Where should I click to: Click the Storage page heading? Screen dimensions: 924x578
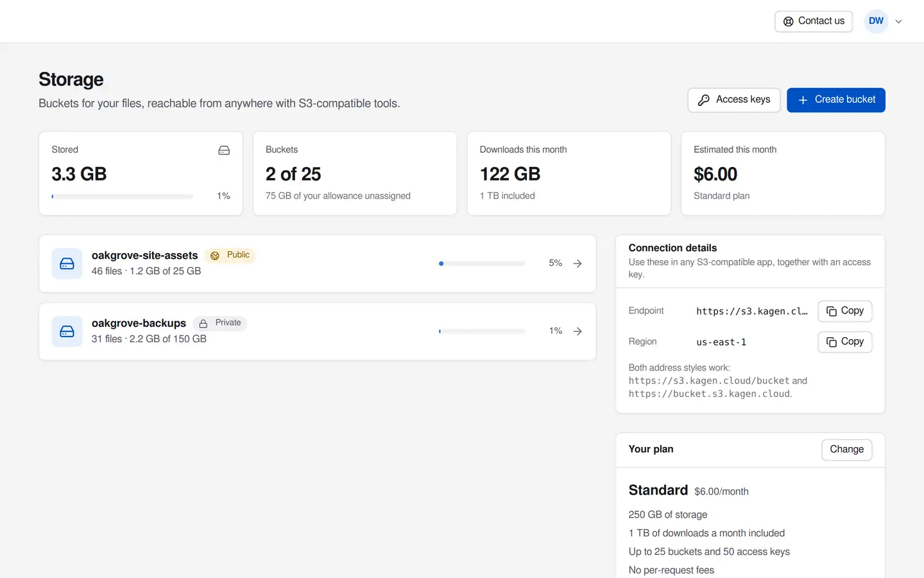coord(71,80)
